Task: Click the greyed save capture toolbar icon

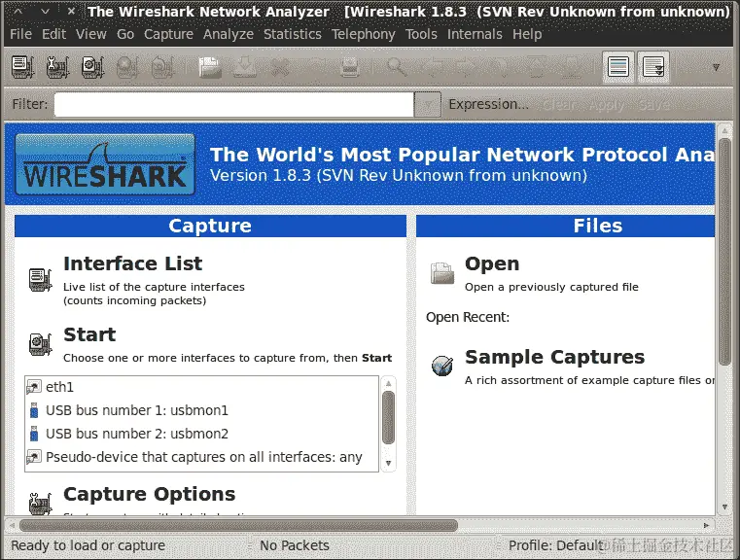Action: click(244, 67)
